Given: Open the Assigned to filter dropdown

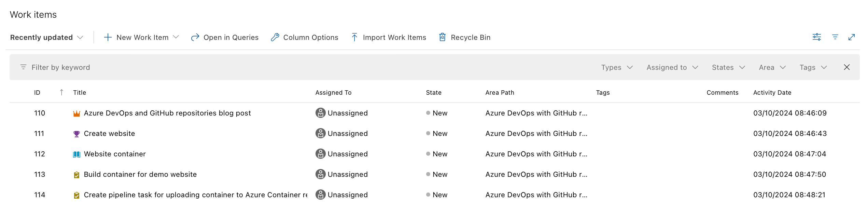Looking at the screenshot, I should [672, 67].
